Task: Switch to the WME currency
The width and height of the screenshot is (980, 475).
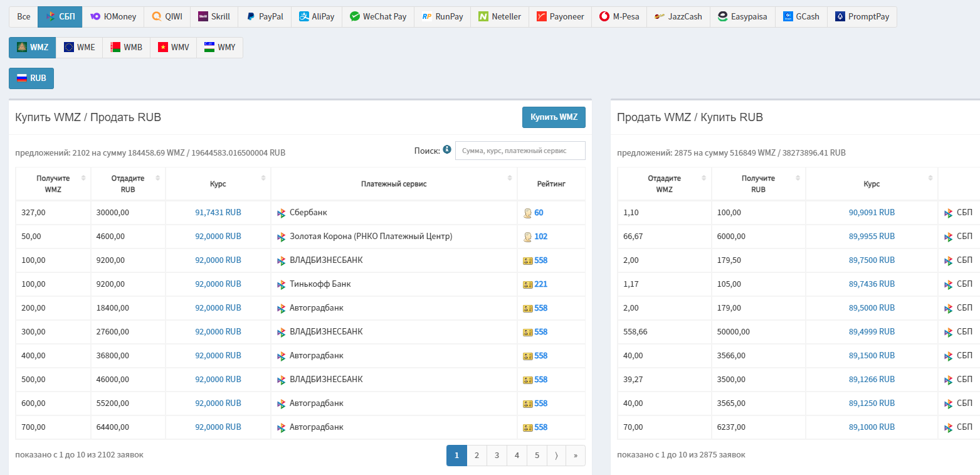Action: click(79, 48)
